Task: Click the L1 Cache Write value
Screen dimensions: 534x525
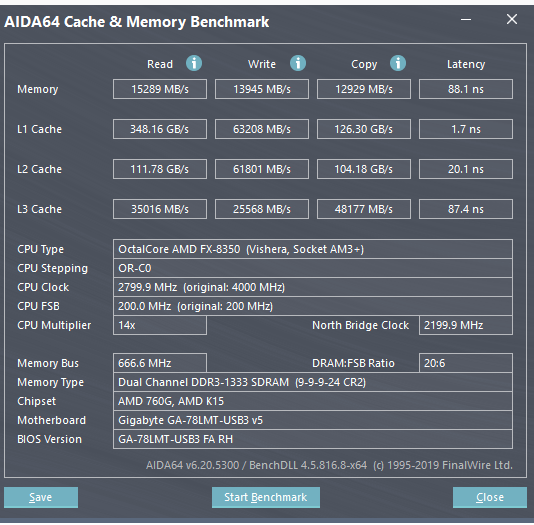Action: 262,129
